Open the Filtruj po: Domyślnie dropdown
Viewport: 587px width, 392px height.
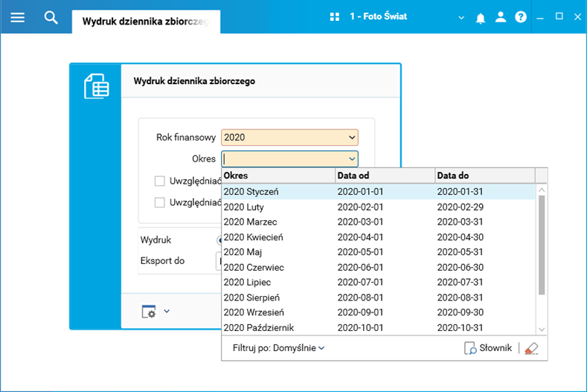pos(278,347)
